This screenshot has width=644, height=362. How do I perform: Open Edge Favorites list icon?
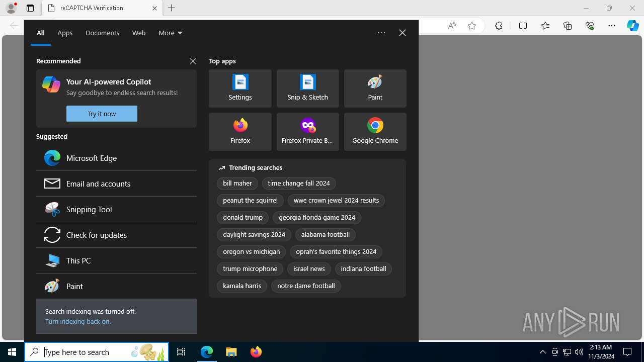click(x=545, y=26)
